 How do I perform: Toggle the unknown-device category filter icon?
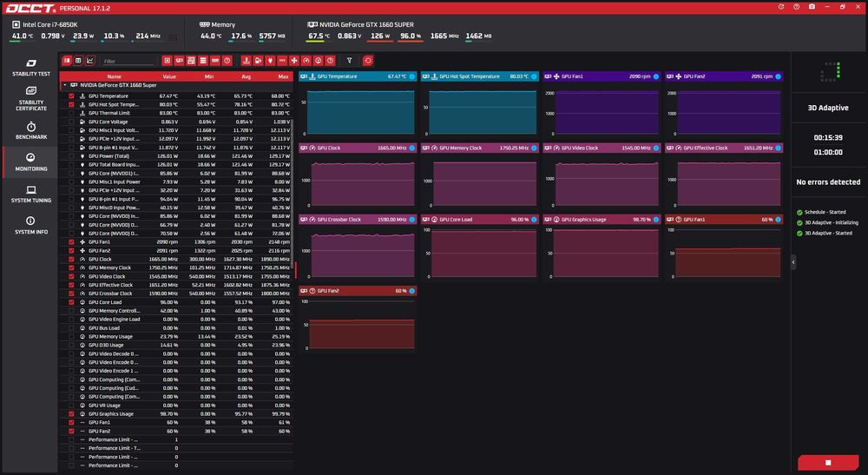pyautogui.click(x=227, y=60)
